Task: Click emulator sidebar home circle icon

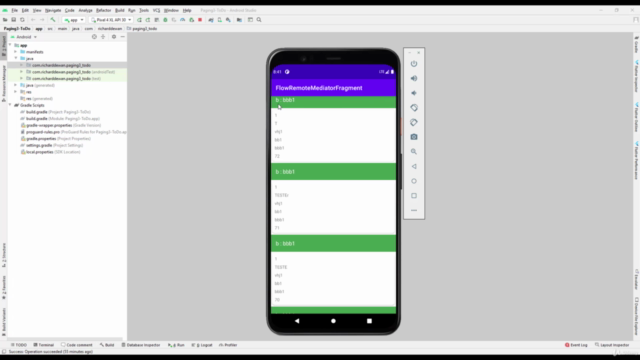Action: coord(414,181)
